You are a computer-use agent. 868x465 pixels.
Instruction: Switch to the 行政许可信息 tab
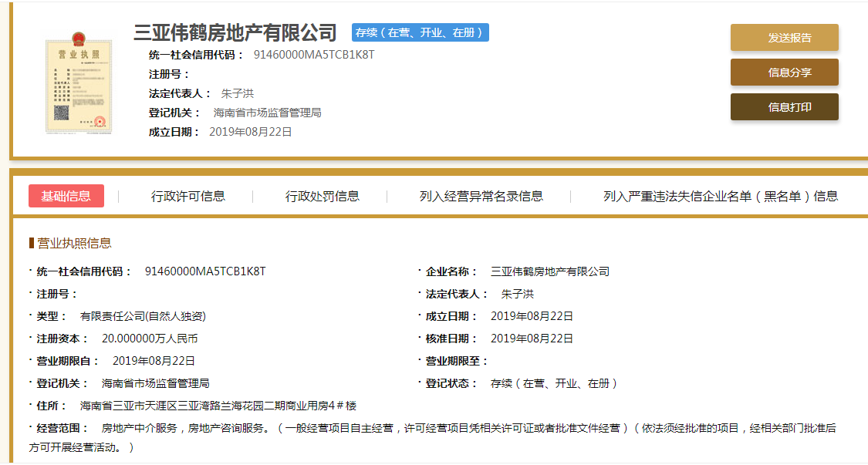(x=188, y=196)
